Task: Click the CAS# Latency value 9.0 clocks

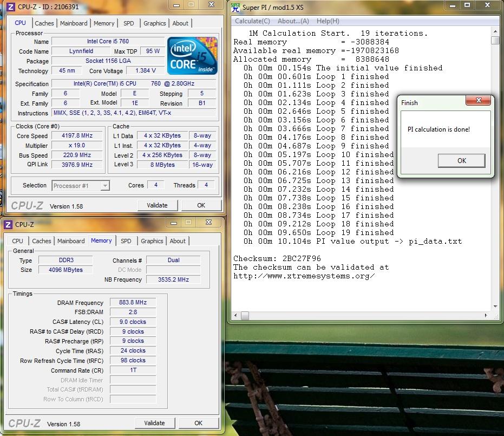Action: click(133, 322)
